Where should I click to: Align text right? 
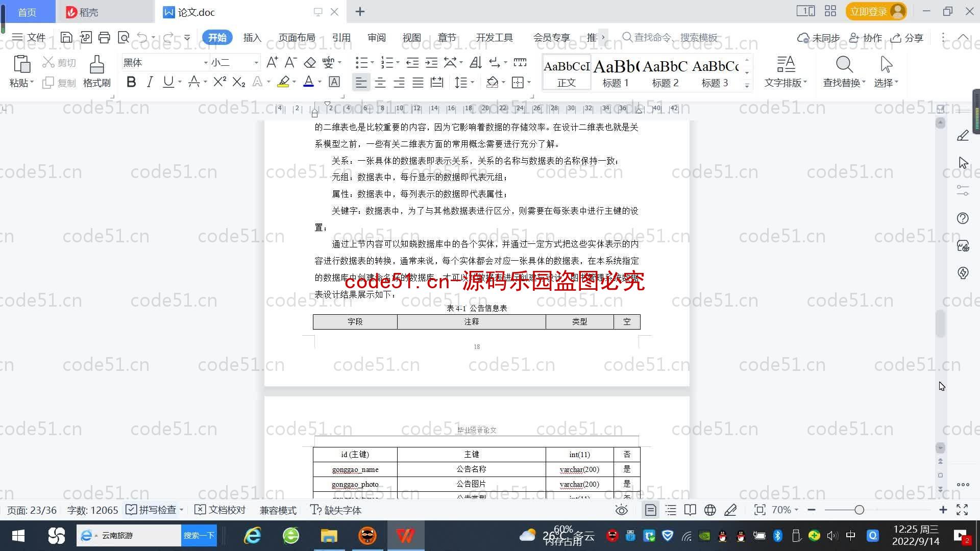[x=399, y=82]
